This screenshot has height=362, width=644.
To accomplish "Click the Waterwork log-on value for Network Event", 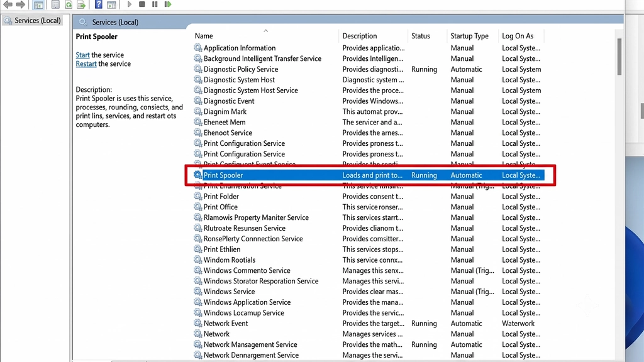I will click(x=518, y=323).
